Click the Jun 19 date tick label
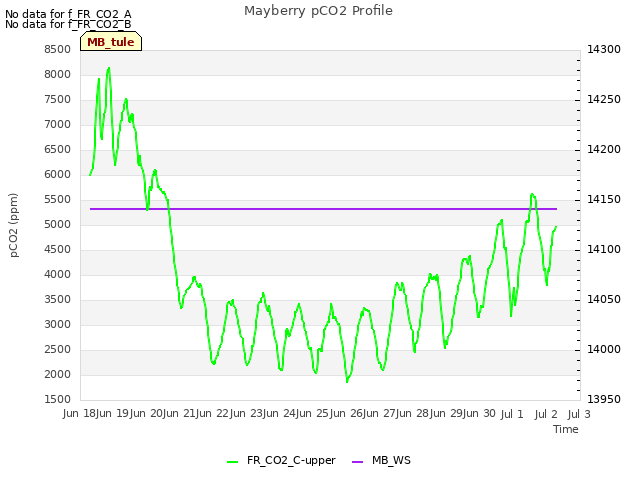 [x=113, y=414]
